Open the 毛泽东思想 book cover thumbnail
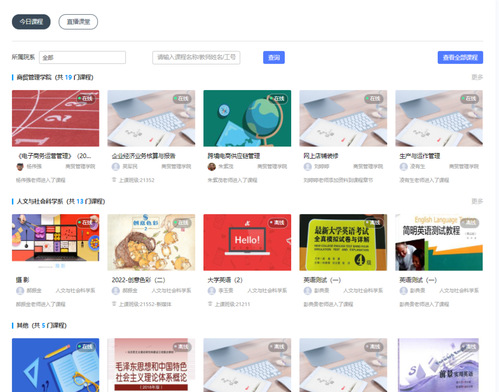This screenshot has width=499, height=392. [x=151, y=365]
